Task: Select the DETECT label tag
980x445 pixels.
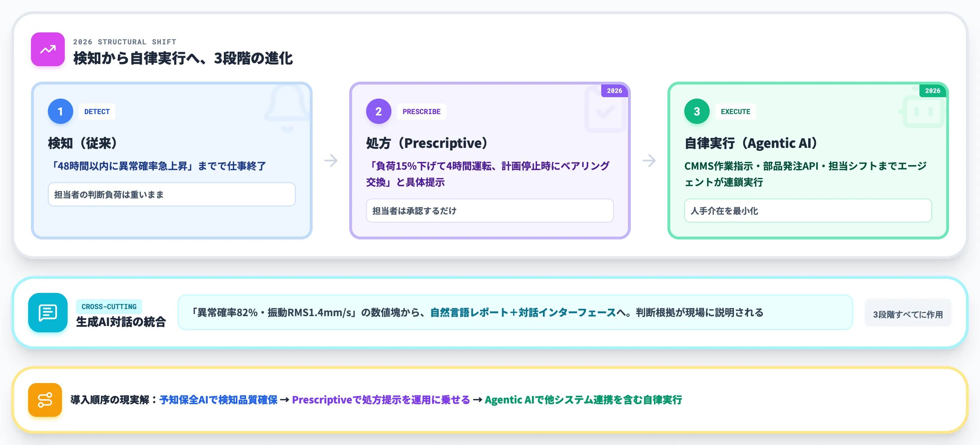Action: [97, 112]
